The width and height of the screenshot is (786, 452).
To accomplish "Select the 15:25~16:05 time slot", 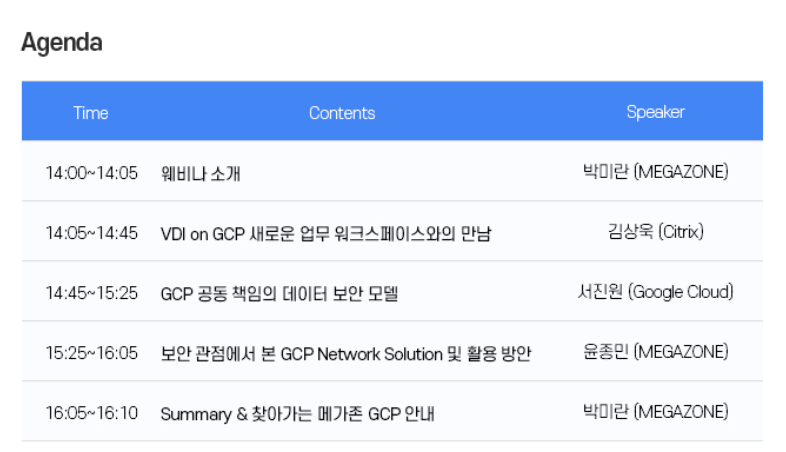I will coord(91,353).
